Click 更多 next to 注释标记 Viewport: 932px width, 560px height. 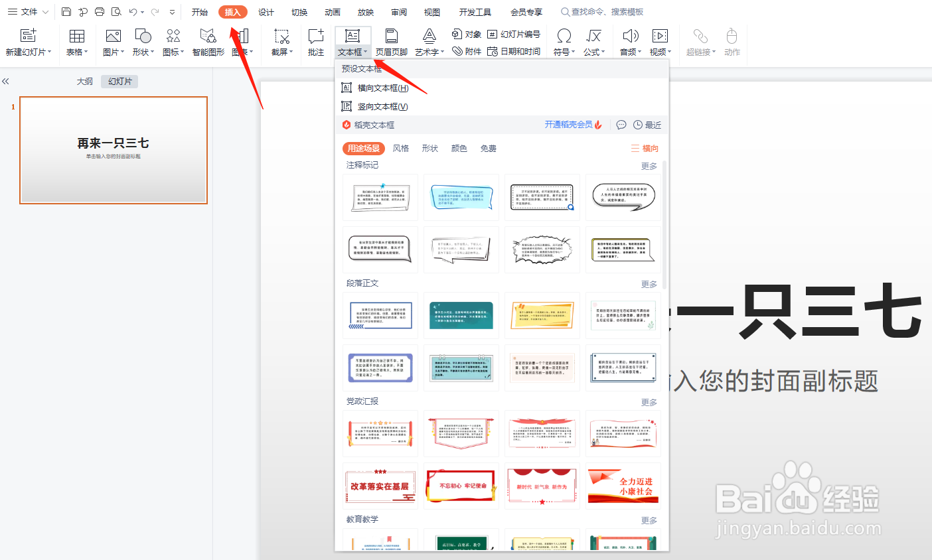pos(649,166)
